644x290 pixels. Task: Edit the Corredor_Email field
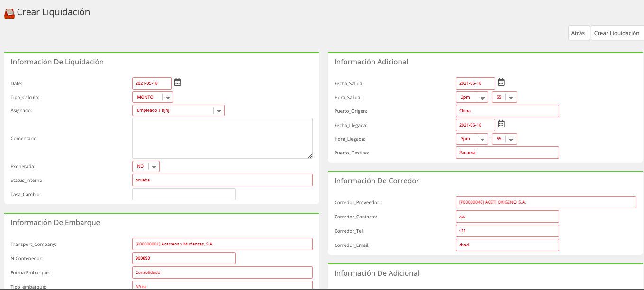pyautogui.click(x=508, y=245)
